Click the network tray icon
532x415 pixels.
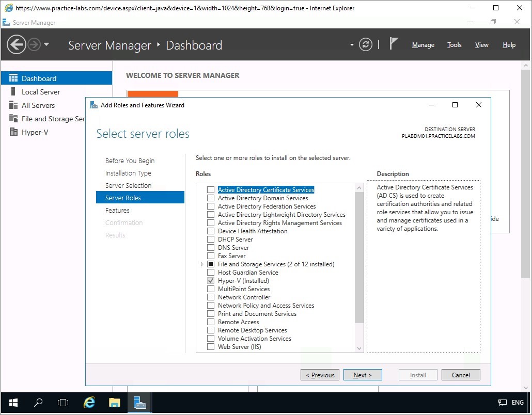[503, 403]
